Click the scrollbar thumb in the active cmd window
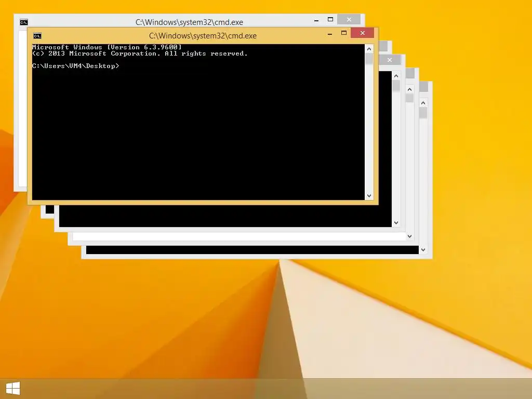The height and width of the screenshot is (399, 532). (369, 58)
